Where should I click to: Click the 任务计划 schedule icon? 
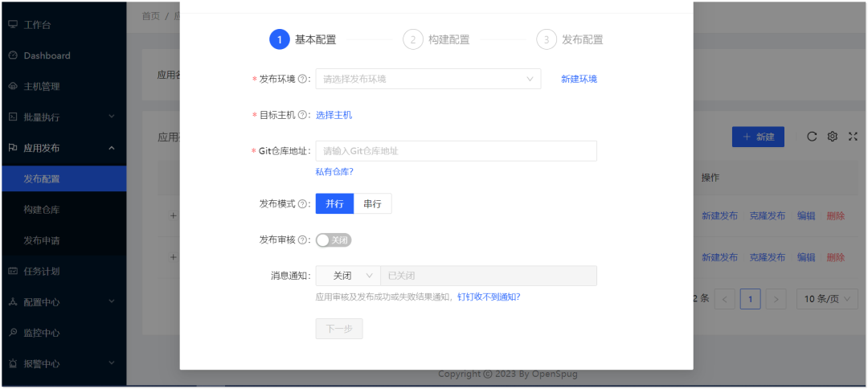(14, 271)
